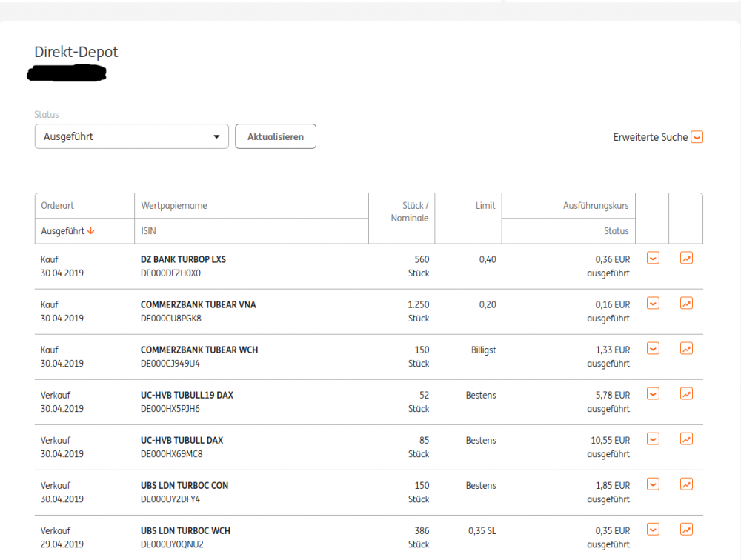Expand order details for DZ BANK TURBOP LXS
Screen dimensions: 741x560
[x=653, y=259]
